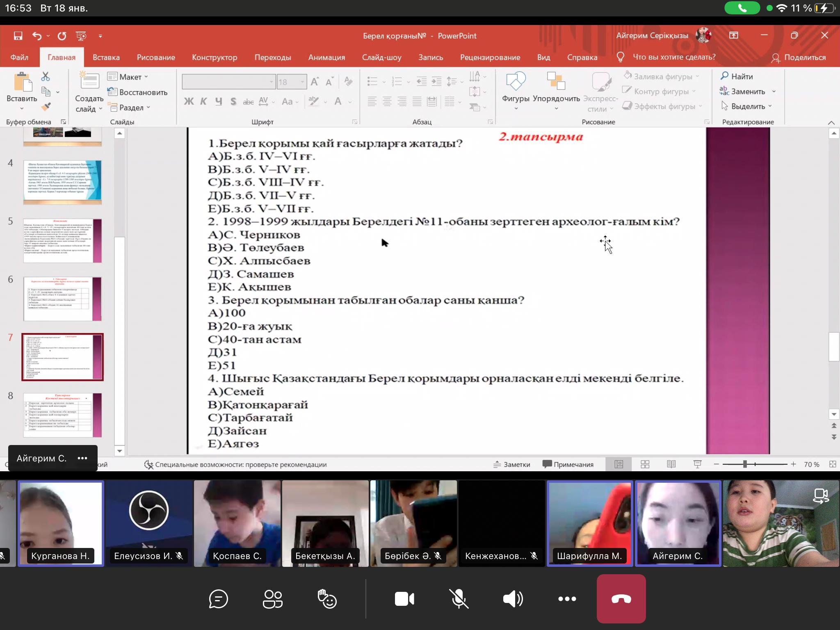Switch to normal view icon in status bar
The height and width of the screenshot is (630, 840).
[619, 464]
